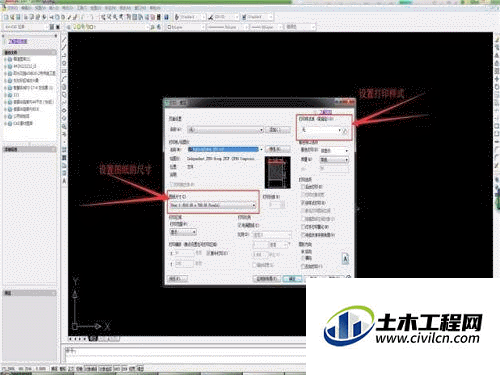Open the Help menu in menu bar

pyautogui.click(x=155, y=7)
